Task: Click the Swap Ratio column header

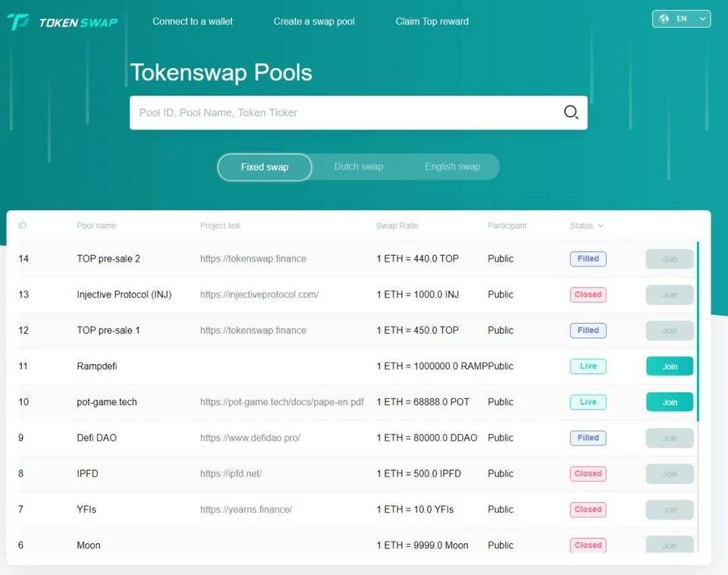Action: click(397, 226)
